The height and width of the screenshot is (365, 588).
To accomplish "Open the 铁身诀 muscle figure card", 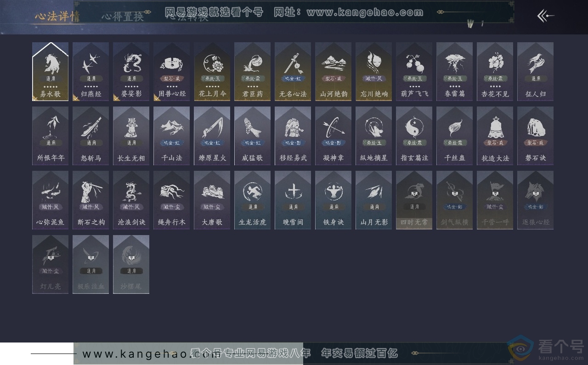I will (x=334, y=200).
